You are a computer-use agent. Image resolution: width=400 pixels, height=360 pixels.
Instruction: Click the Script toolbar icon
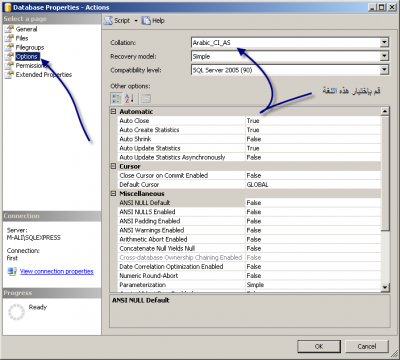pos(108,21)
